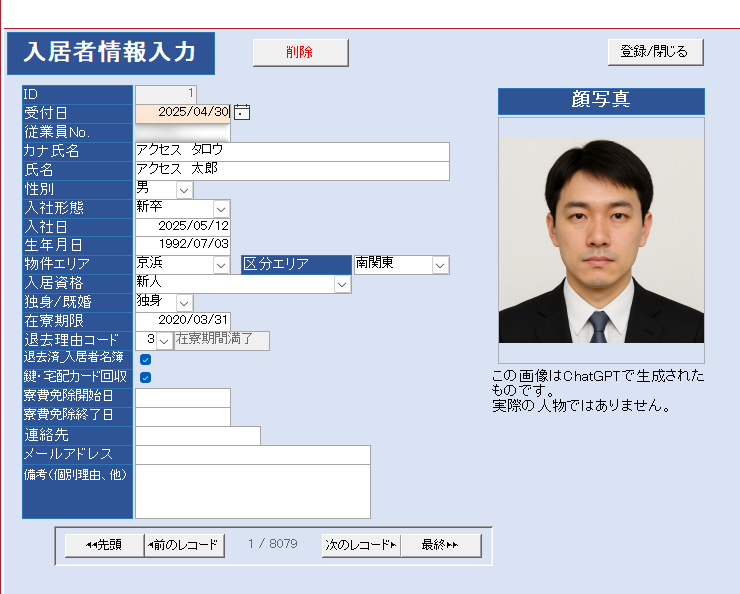
Task: Click the 区分エリア label
Action: pyautogui.click(x=296, y=265)
